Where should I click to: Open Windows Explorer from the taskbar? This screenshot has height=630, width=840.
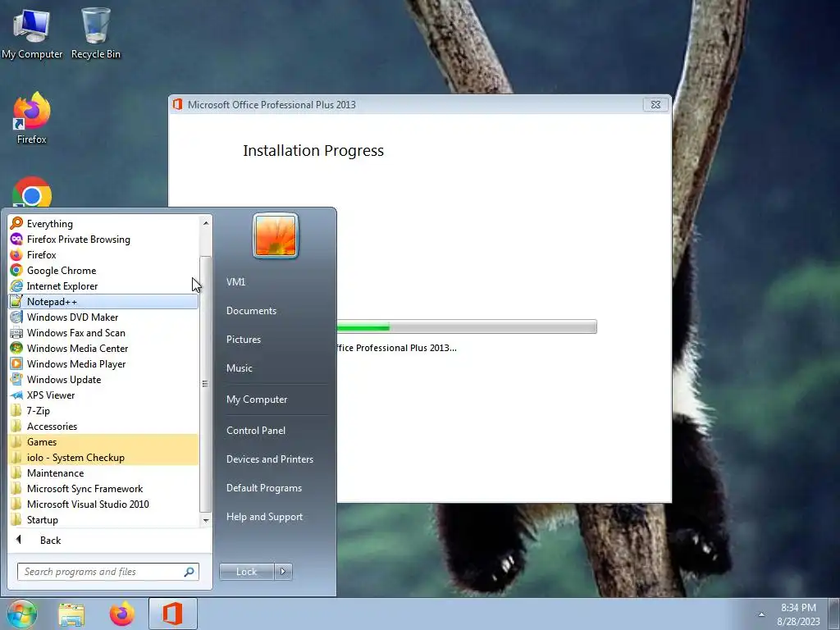click(x=71, y=614)
